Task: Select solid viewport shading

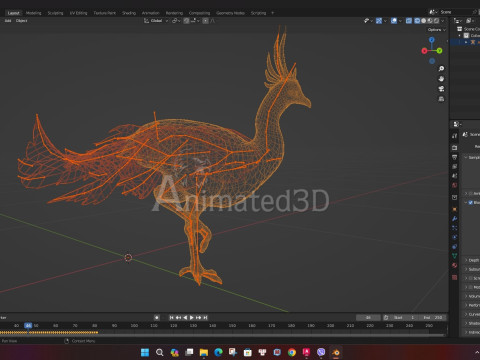Action: 423,21
